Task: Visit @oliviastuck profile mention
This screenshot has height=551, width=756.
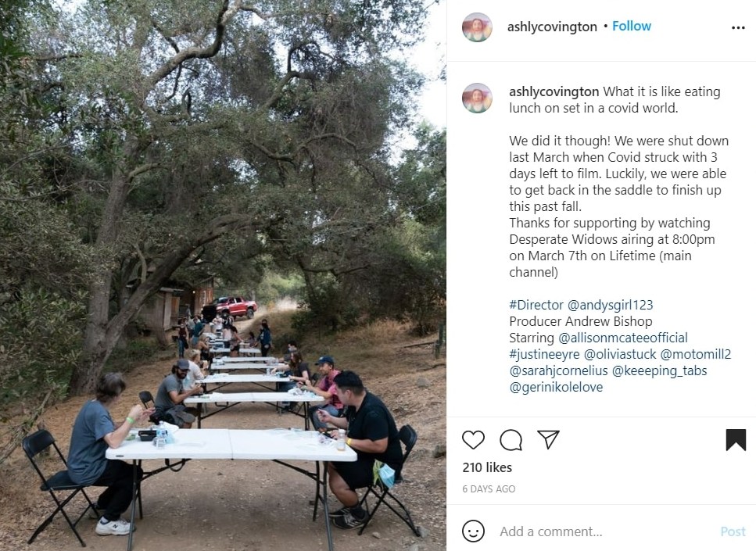Action: [x=620, y=354]
